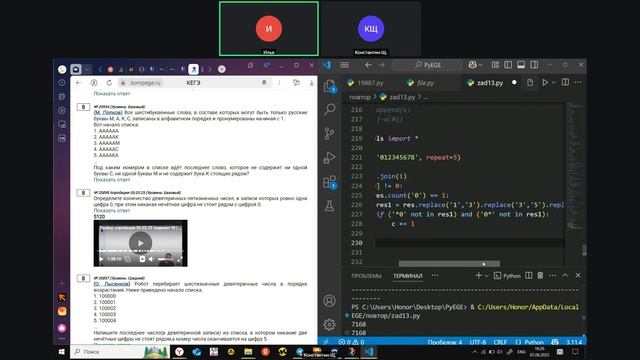Click the video progress bar
Screen dimensions: 640x360
[x=140, y=251]
